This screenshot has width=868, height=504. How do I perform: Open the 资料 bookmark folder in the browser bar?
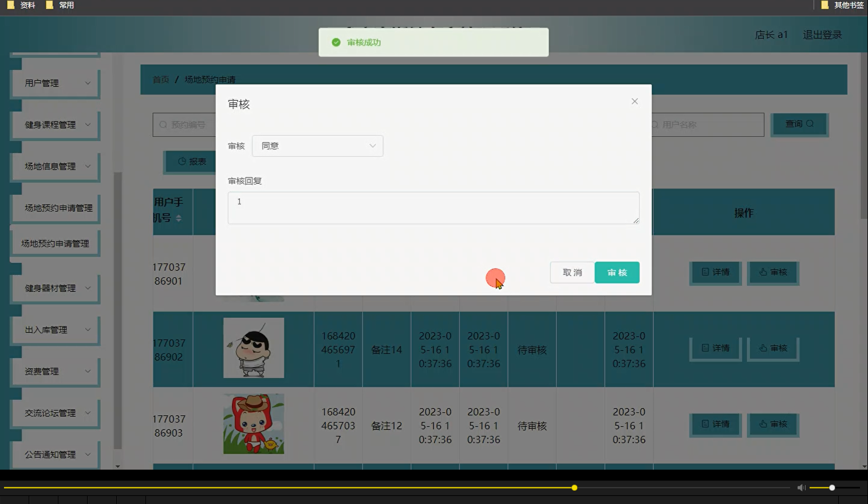21,5
